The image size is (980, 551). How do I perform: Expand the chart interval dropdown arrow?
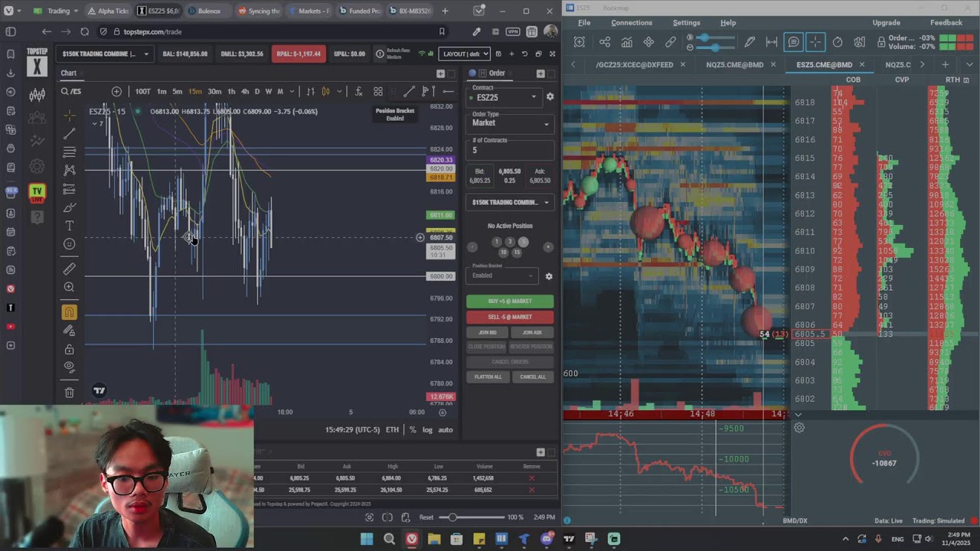click(293, 91)
